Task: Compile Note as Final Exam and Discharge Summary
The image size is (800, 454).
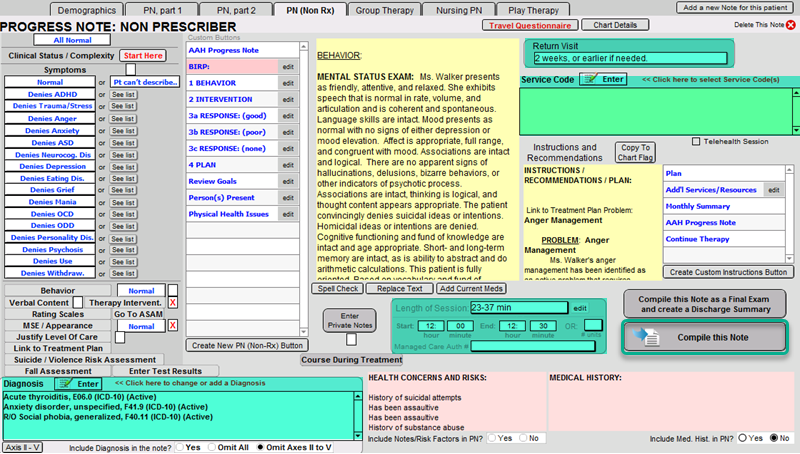Action: 705,304
